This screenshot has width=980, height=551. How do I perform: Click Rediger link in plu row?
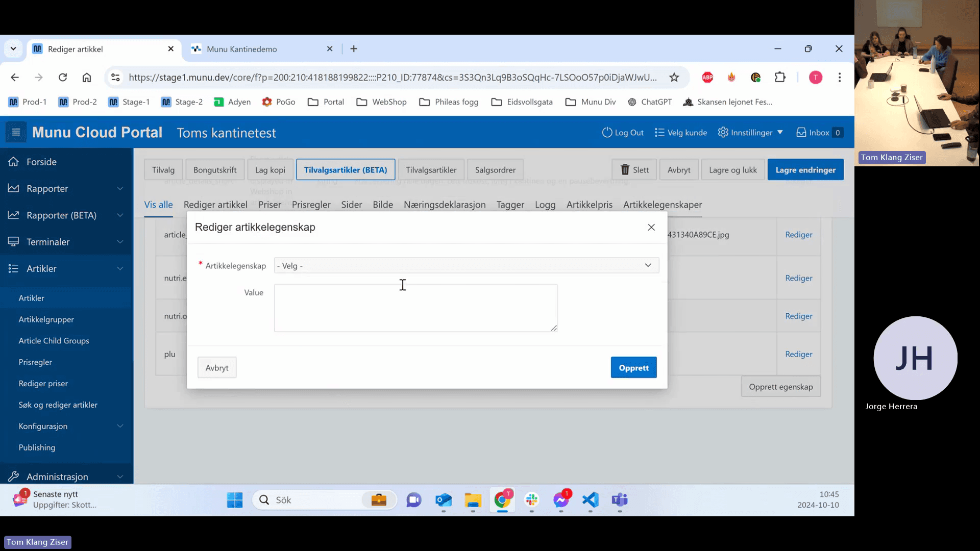click(x=799, y=354)
